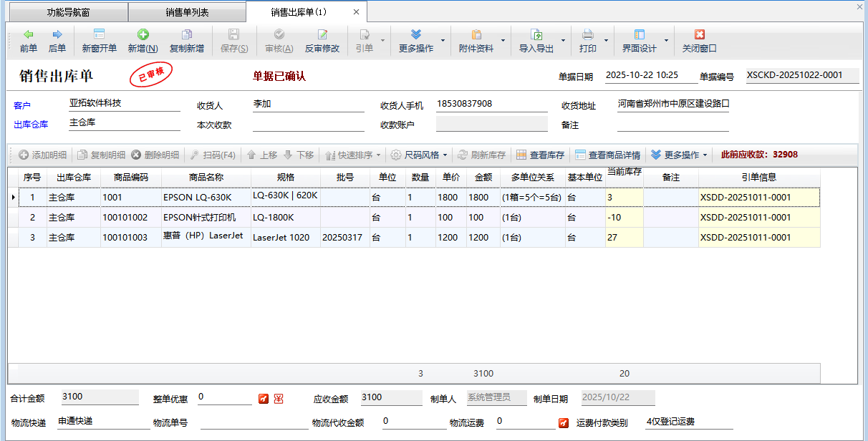Screen dimensions: 868x441
Task: Switch to the 功能导航窗 tab
Action: [x=69, y=12]
